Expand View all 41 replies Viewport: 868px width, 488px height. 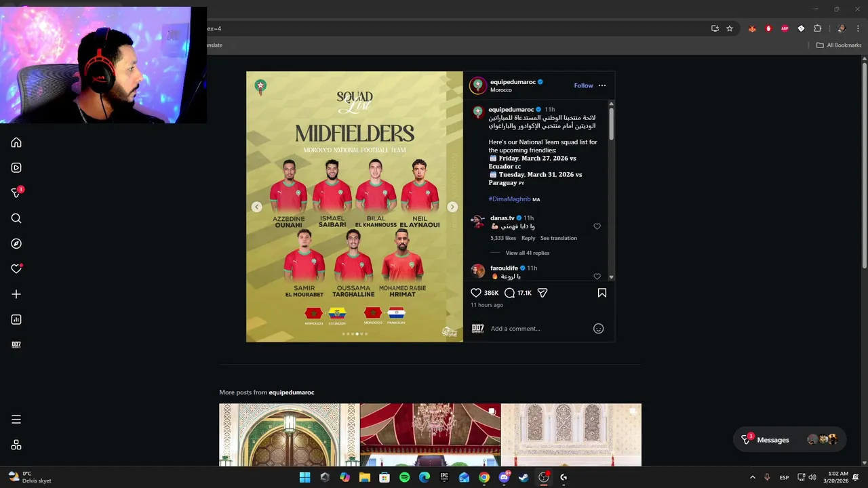(527, 253)
